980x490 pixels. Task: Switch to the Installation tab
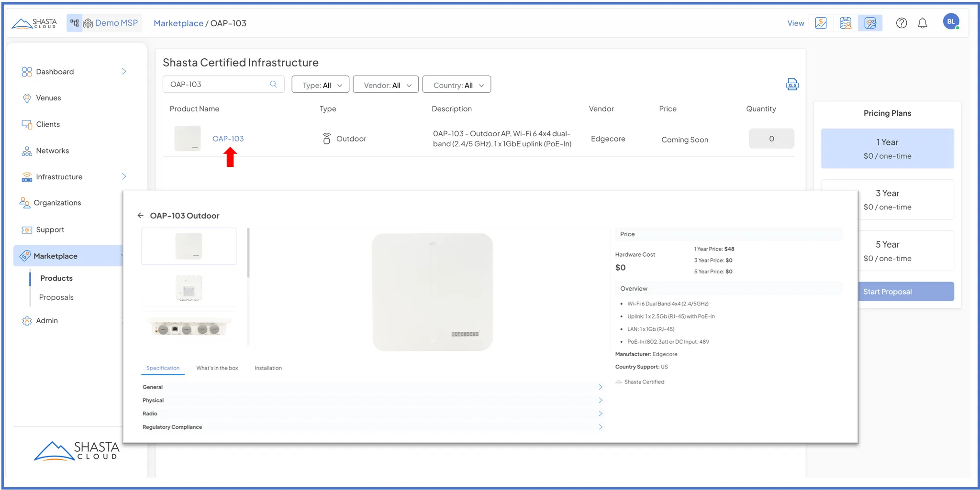(x=268, y=368)
